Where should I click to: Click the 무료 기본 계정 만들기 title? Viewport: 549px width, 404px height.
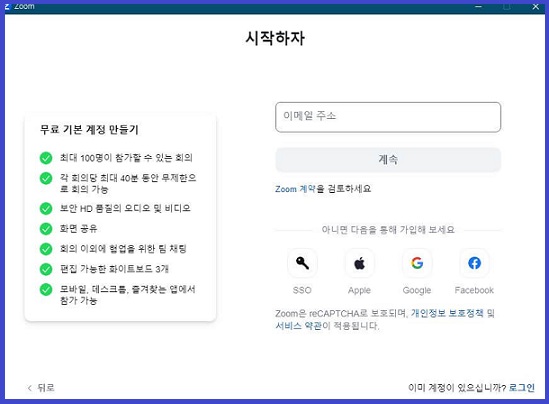[x=89, y=130]
